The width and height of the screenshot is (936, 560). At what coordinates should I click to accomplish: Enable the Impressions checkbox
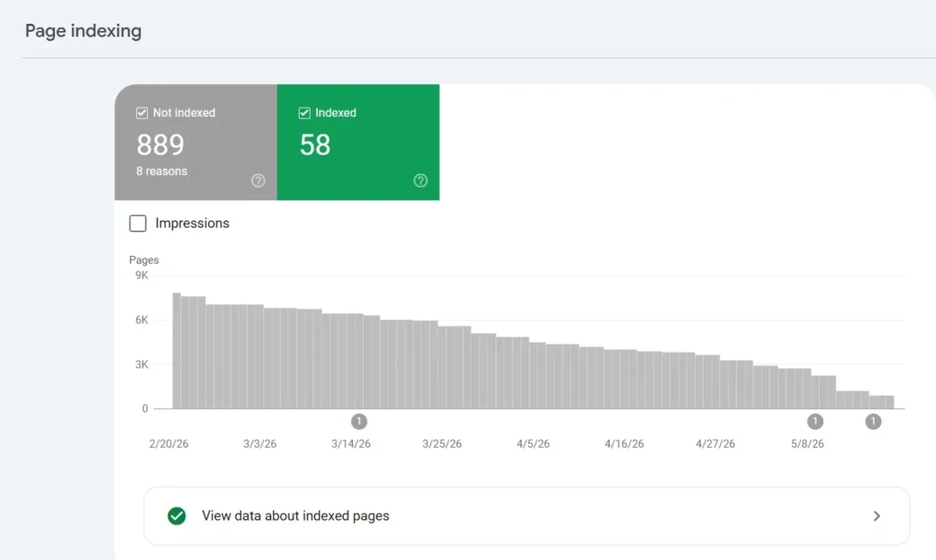(138, 223)
